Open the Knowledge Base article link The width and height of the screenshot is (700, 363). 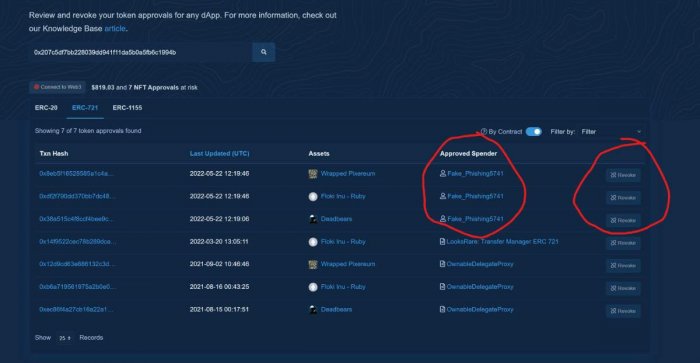[x=115, y=28]
